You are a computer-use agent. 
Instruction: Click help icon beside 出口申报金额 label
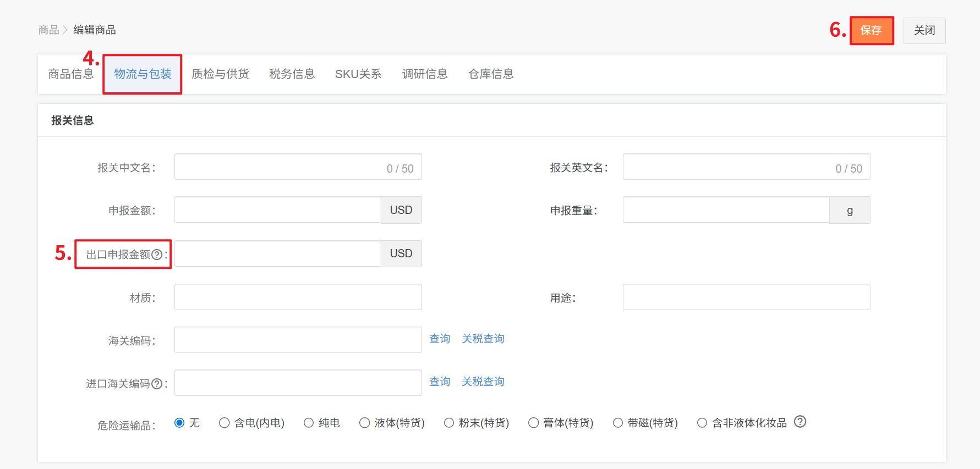coord(157,255)
